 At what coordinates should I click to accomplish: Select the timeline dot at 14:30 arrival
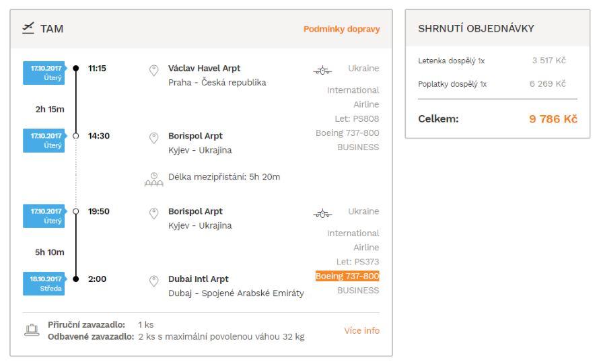click(75, 137)
